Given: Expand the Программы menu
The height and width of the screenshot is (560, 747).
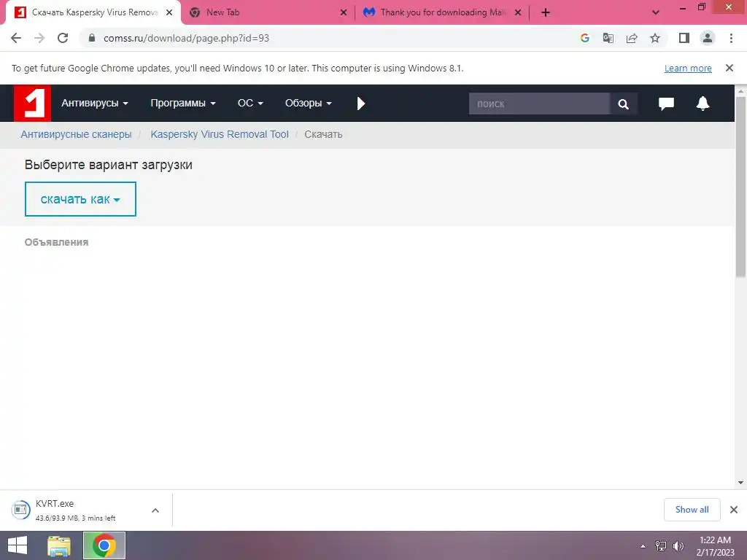Looking at the screenshot, I should click(183, 103).
